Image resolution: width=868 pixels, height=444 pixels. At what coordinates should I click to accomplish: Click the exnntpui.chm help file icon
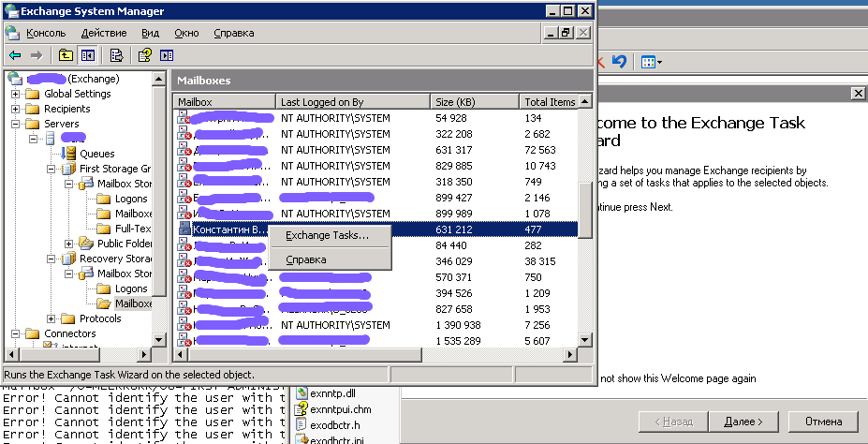click(x=302, y=409)
